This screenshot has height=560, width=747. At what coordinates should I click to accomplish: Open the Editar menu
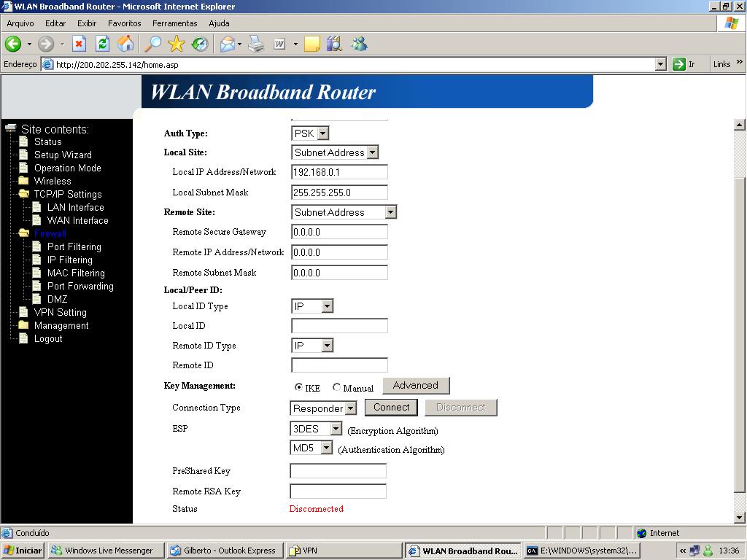coord(55,23)
